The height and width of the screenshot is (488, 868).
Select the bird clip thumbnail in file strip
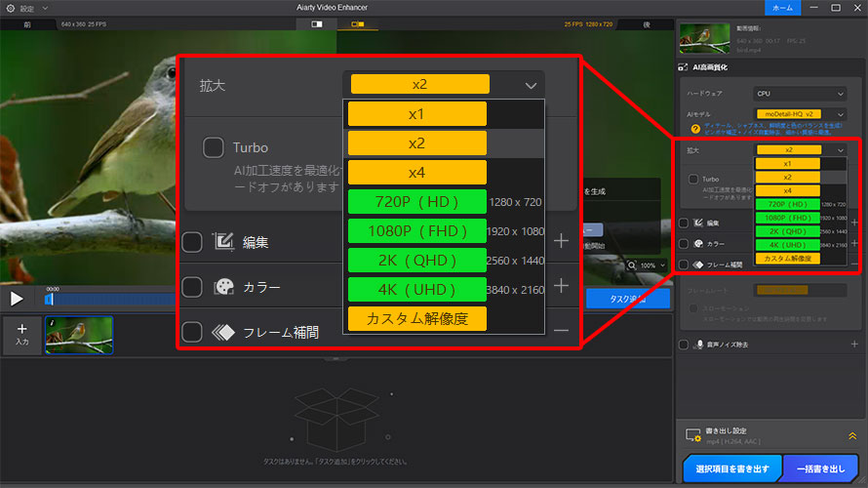pos(79,335)
